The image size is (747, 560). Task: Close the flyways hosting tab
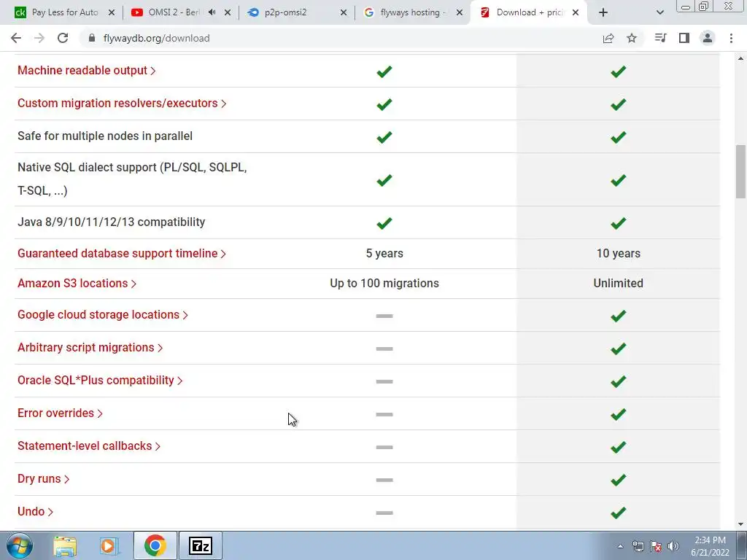pyautogui.click(x=460, y=12)
